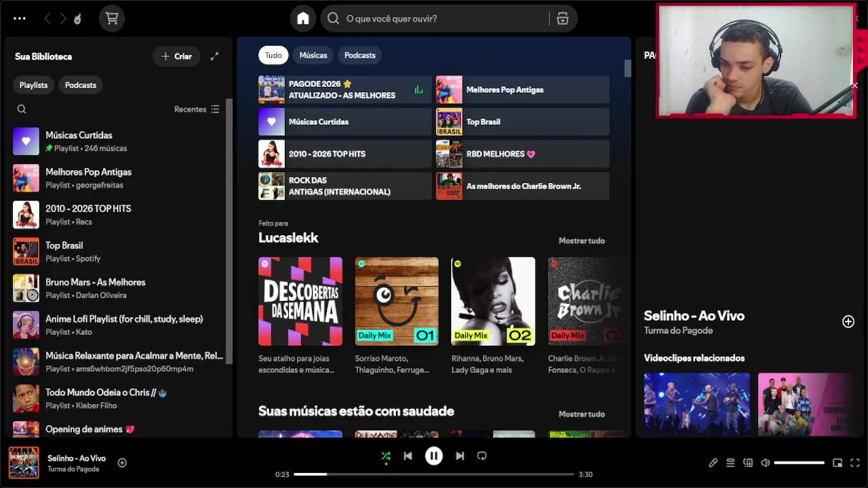Click Selinho - Ao Vivo title in bottom bar

click(77, 458)
